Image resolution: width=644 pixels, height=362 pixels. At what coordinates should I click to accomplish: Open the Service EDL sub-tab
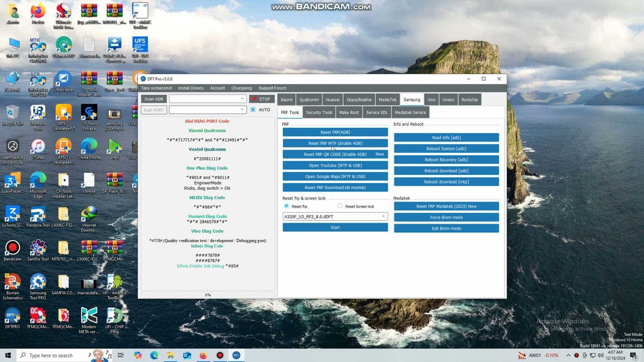(377, 113)
